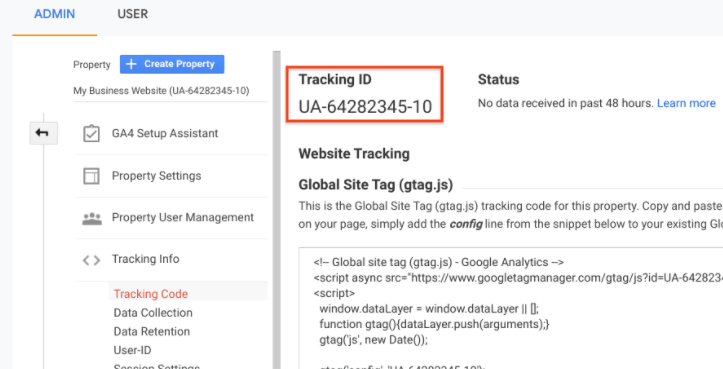The height and width of the screenshot is (369, 723).
Task: Select User-ID in the sidebar
Action: pyautogui.click(x=132, y=350)
